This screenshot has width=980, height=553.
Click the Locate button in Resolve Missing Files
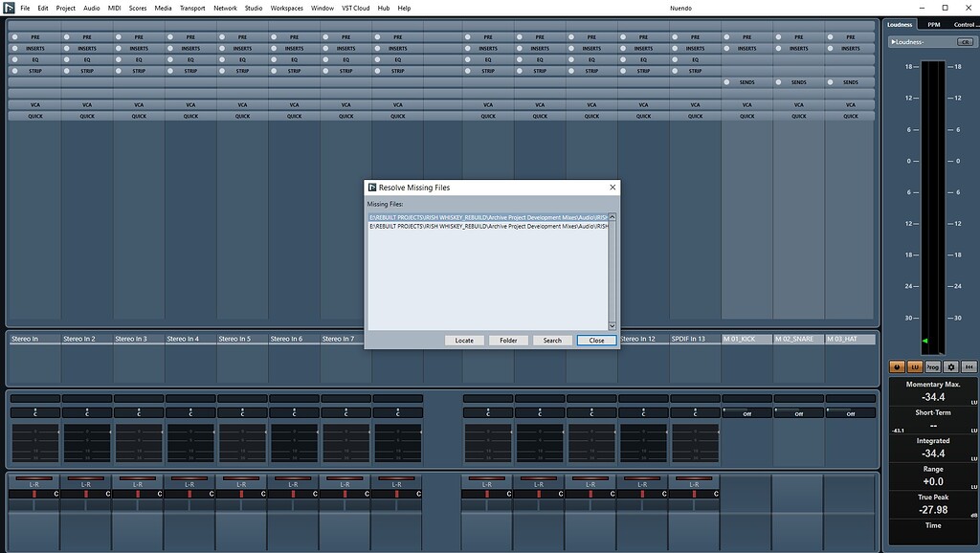click(463, 340)
